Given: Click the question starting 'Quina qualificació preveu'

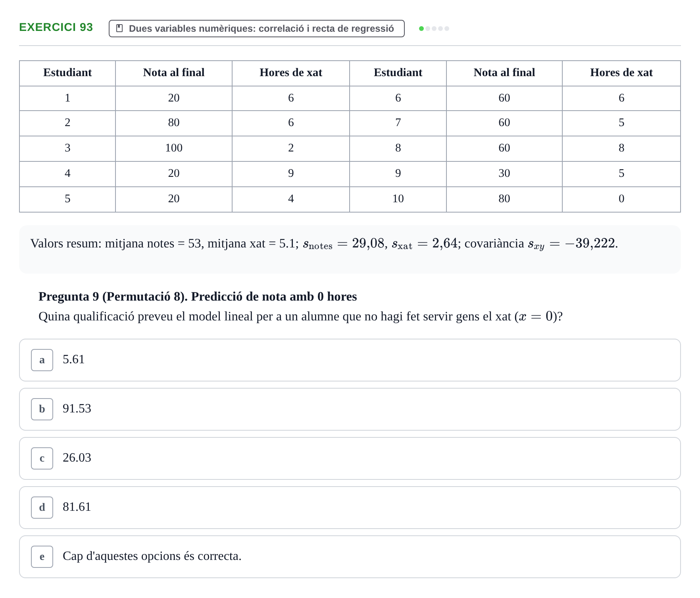Looking at the screenshot, I should tap(300, 317).
